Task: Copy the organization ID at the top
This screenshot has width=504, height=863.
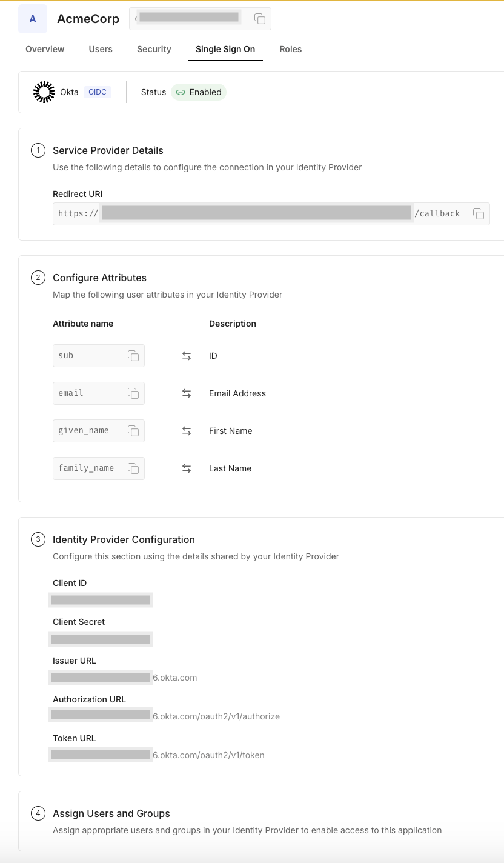Action: pyautogui.click(x=260, y=19)
